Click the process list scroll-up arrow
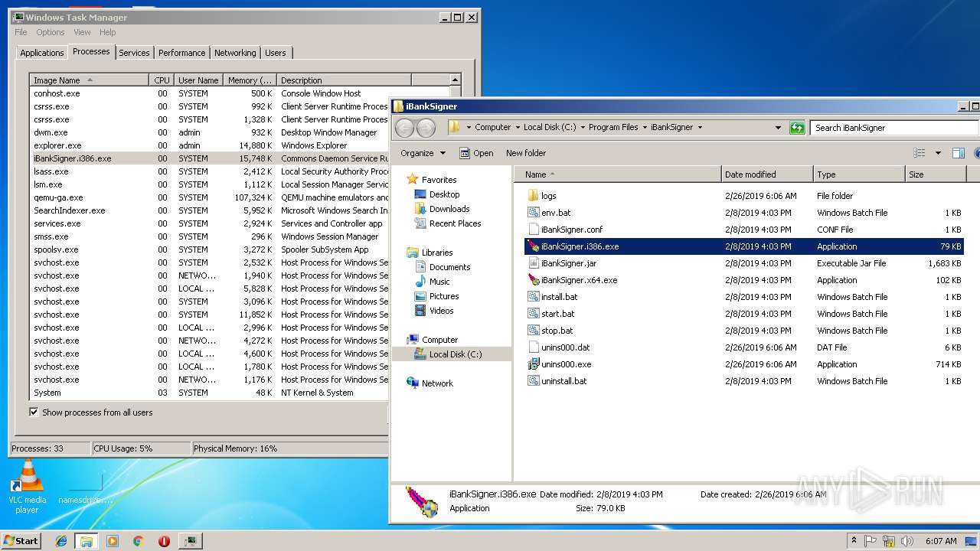The image size is (980, 551). pos(456,80)
